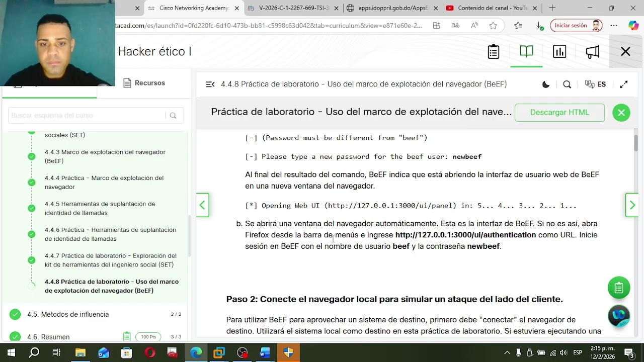The image size is (644, 362).
Task: Open the favorites list icon
Action: (x=518, y=26)
